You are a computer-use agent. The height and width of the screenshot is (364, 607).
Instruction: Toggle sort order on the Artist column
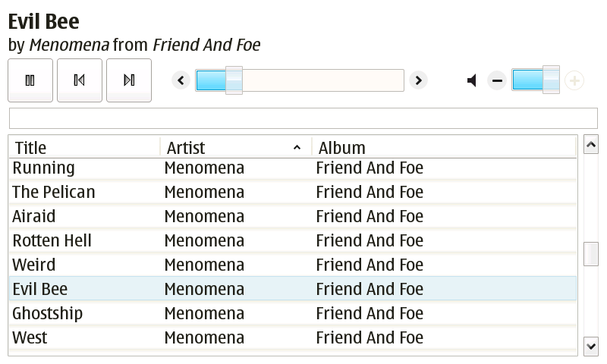(235, 148)
